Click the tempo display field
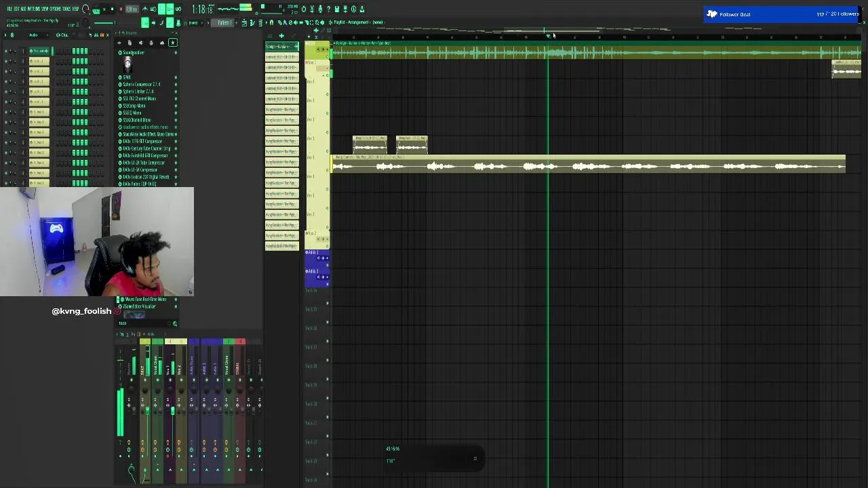The width and height of the screenshot is (868, 488). (x=132, y=9)
